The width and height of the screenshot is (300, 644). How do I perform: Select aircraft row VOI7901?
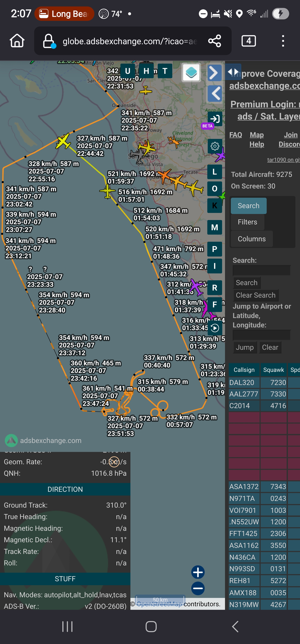pyautogui.click(x=264, y=510)
